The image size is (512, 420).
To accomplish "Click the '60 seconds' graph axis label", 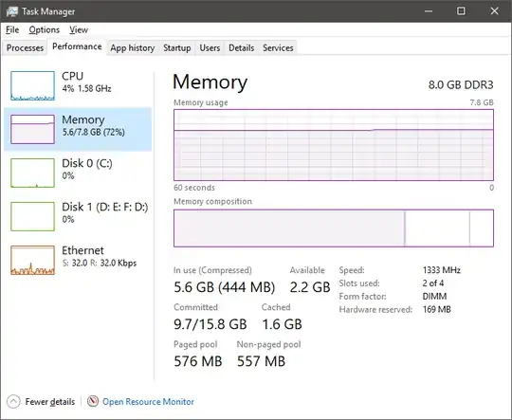I will [194, 188].
